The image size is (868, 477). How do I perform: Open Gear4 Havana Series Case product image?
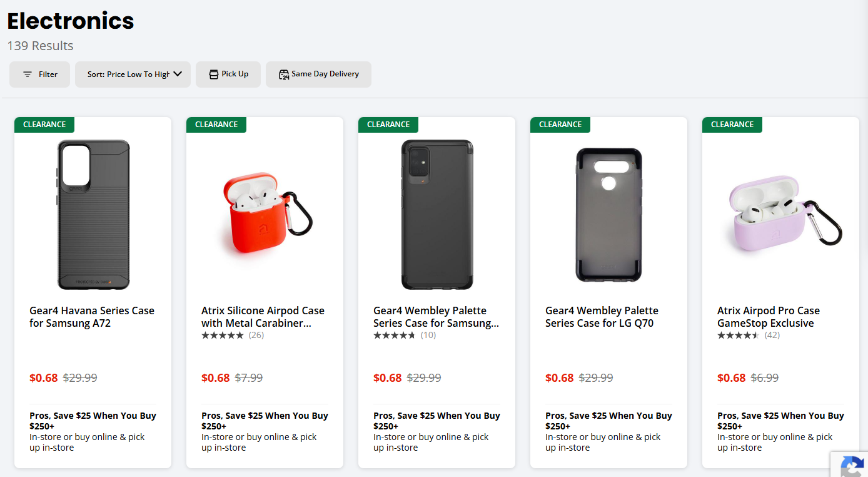[x=93, y=215]
